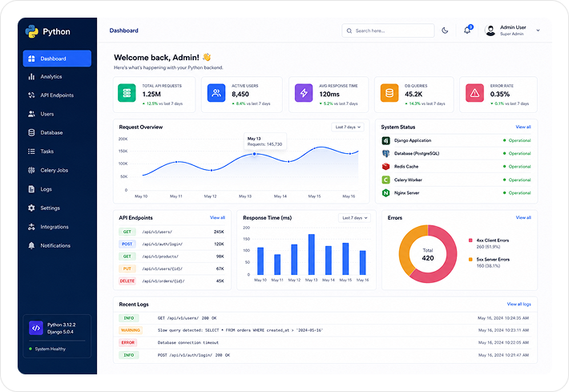
Task: Open the Response Time Last 7 days dropdown
Action: point(354,218)
